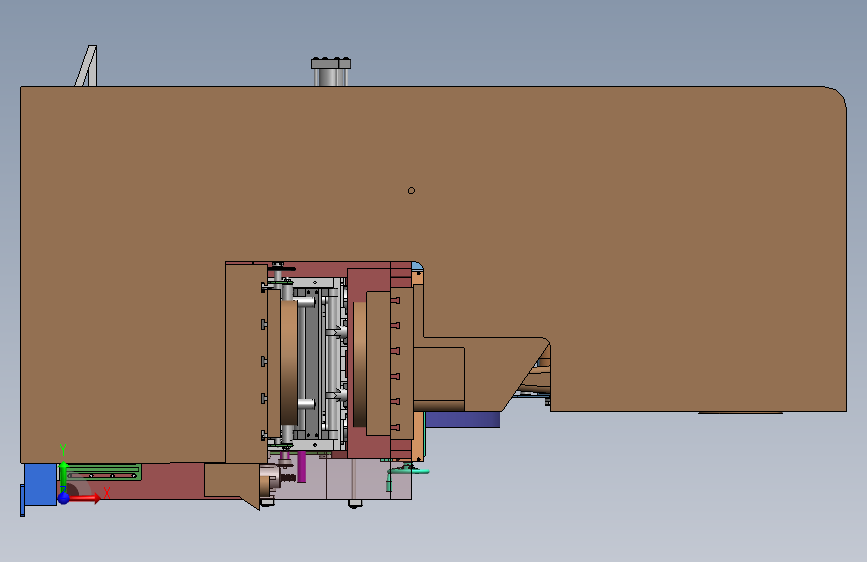Click the red "X" axis label
Screen dimensions: 867x562
click(x=107, y=493)
